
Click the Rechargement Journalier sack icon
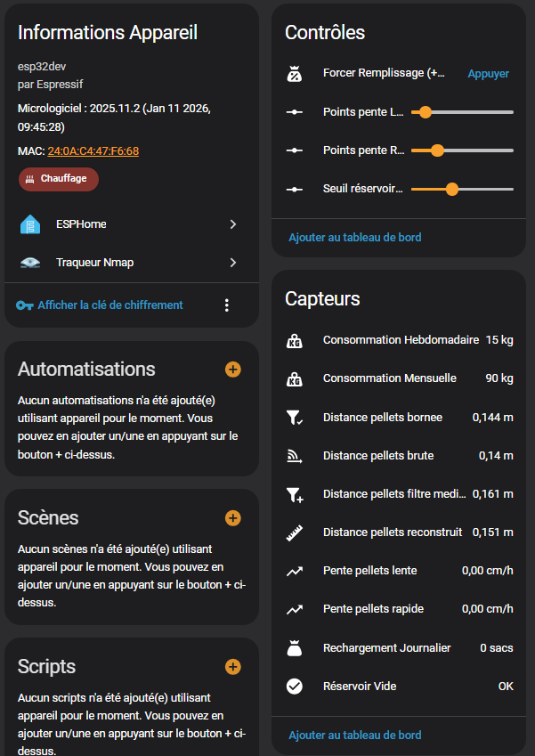click(x=295, y=647)
